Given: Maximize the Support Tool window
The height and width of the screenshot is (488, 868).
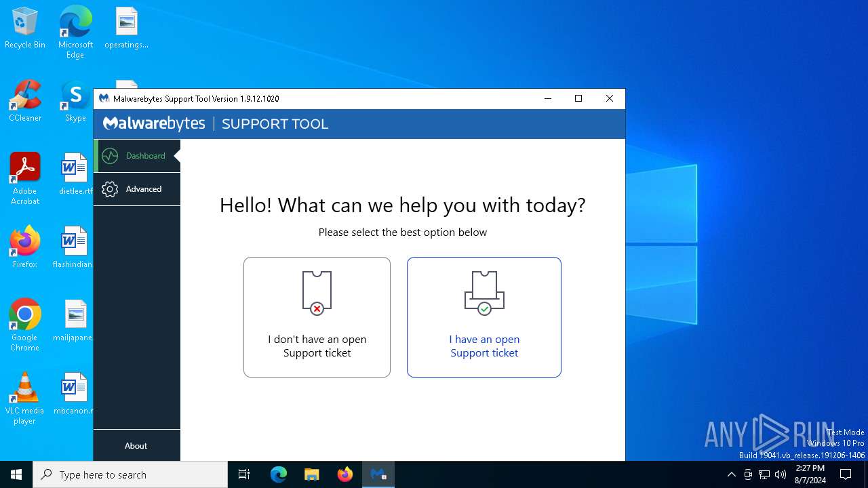Looking at the screenshot, I should [578, 98].
